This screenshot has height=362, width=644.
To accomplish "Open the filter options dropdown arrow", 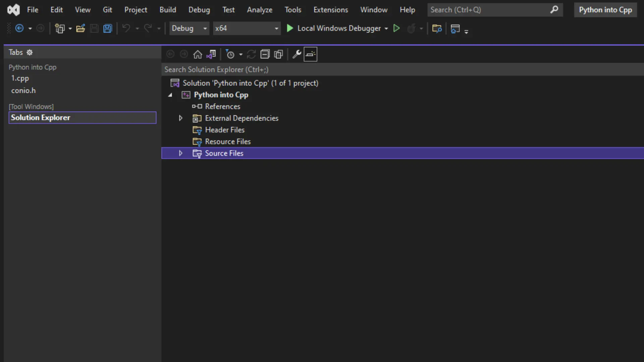I will coord(241,55).
